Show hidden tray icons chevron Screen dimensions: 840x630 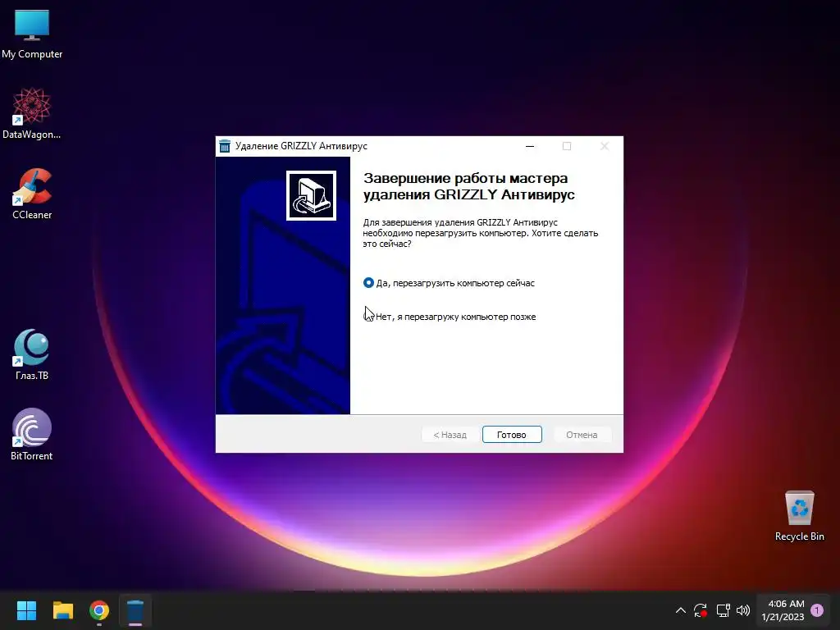point(680,610)
